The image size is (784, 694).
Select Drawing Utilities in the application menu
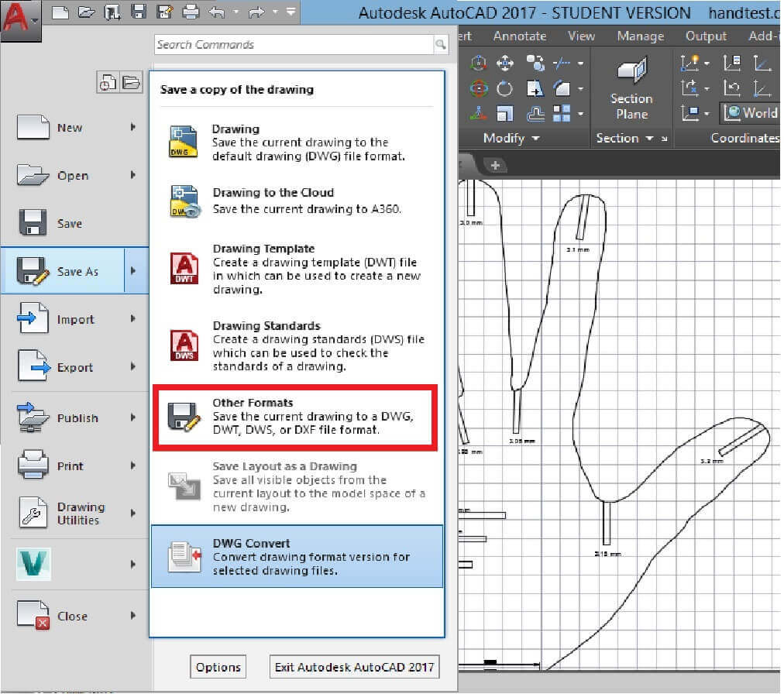click(75, 514)
